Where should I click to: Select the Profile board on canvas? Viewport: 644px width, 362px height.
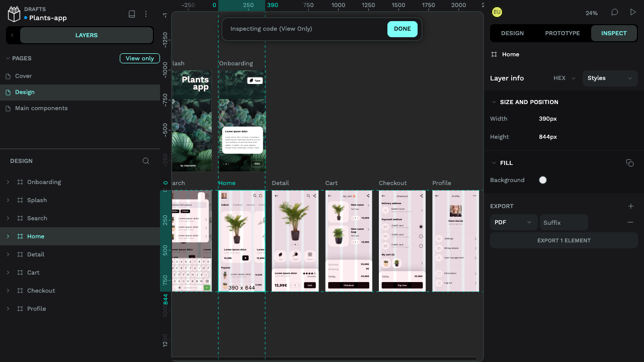coord(455,241)
